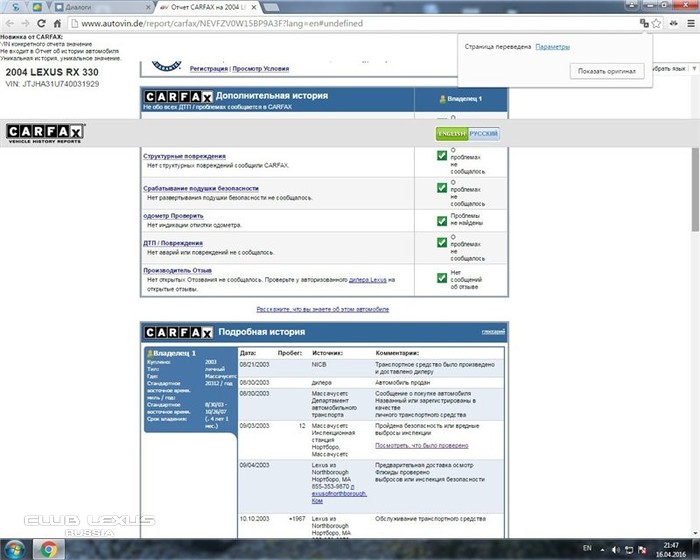Click the browser forward arrow
Screen dimensions: 700x560
point(25,23)
